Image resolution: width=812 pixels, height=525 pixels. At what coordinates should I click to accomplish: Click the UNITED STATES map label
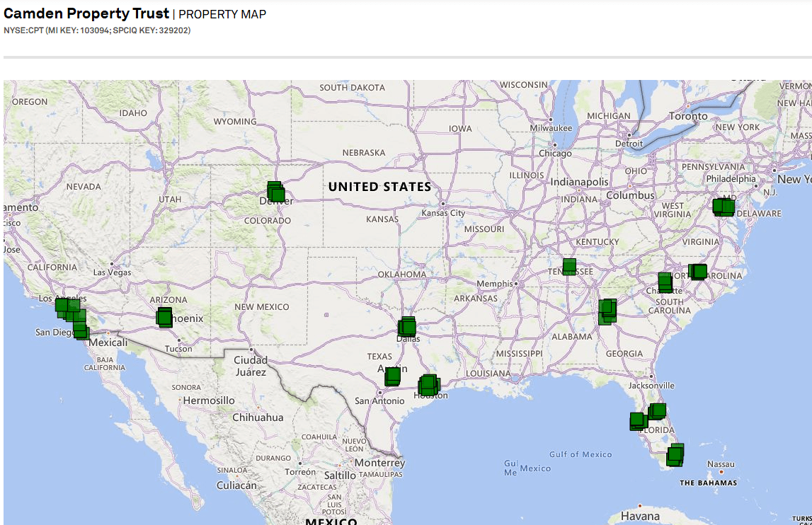[x=379, y=187]
